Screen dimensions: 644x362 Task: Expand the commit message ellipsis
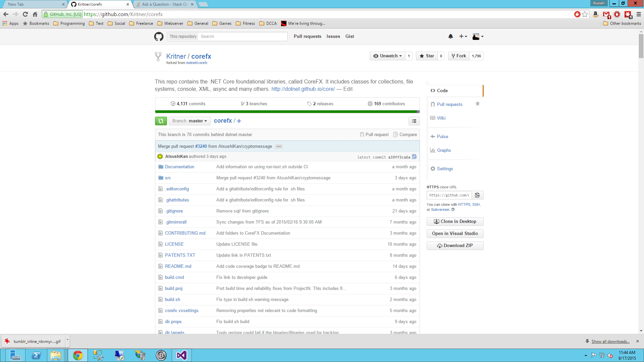[279, 146]
